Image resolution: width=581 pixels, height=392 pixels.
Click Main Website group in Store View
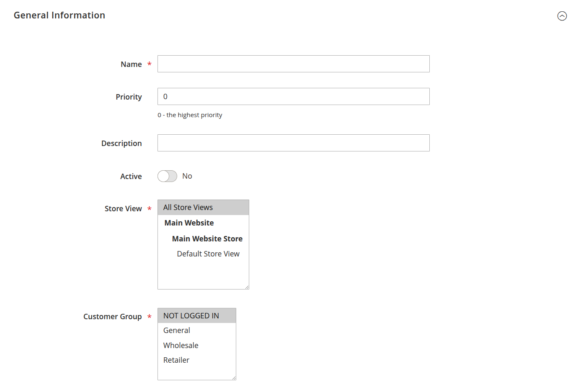click(x=189, y=223)
